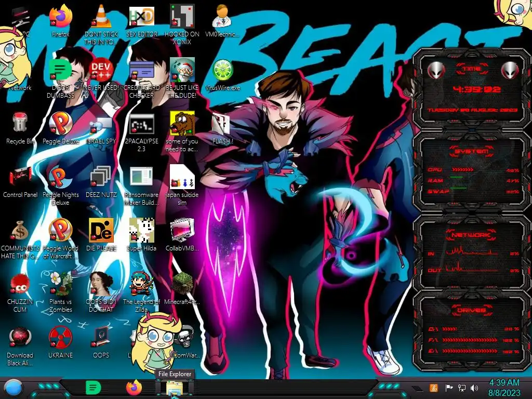Click the C:\ drive bar in Drives widget
The image size is (532, 399).
tap(450, 329)
